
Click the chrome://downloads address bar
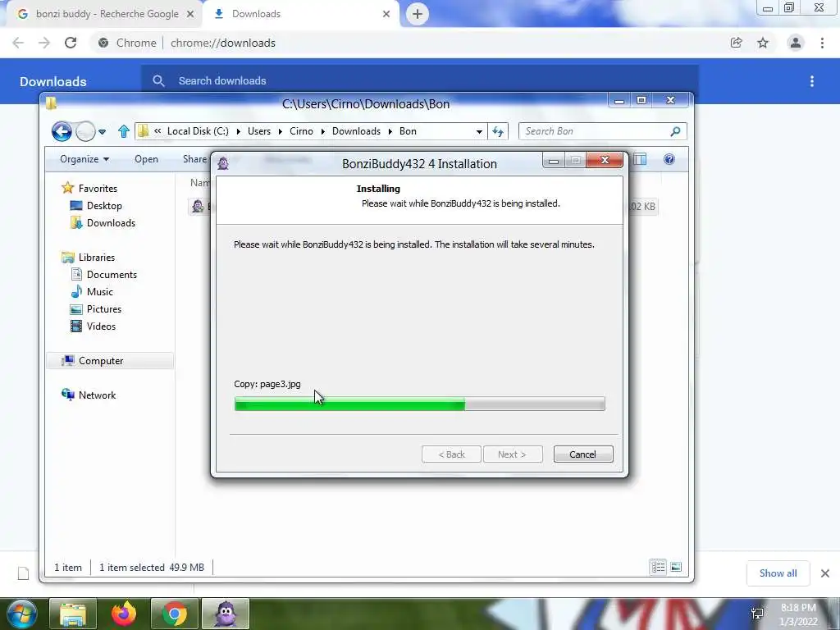click(407, 43)
